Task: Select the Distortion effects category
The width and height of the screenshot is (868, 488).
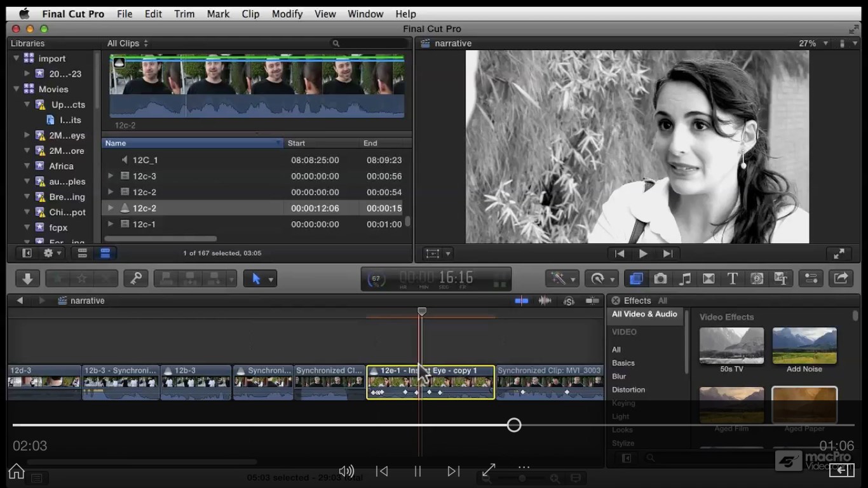Action: point(628,390)
